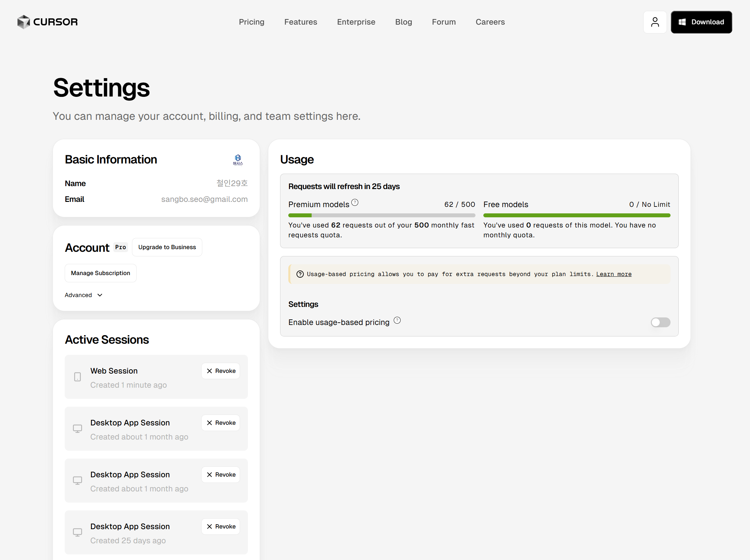Click Manage Subscription button

(100, 273)
